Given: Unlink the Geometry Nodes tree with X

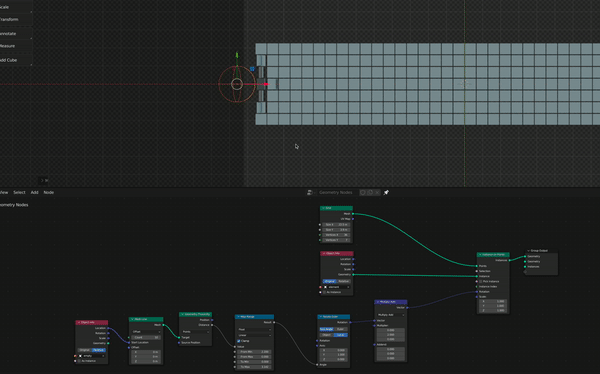Looking at the screenshot, I should [377, 193].
